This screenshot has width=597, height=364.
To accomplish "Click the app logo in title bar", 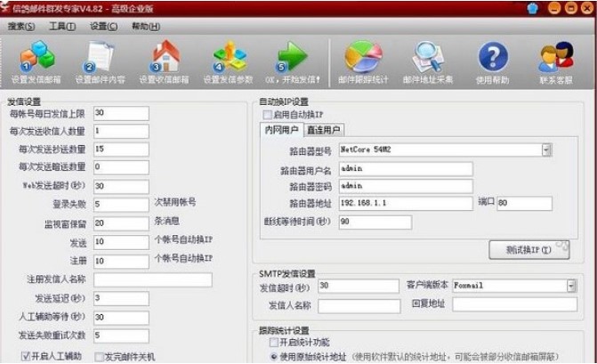I will tap(5, 8).
